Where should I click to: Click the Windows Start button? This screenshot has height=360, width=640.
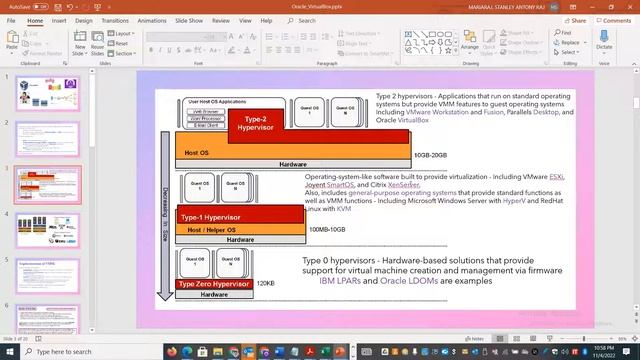[x=9, y=351]
